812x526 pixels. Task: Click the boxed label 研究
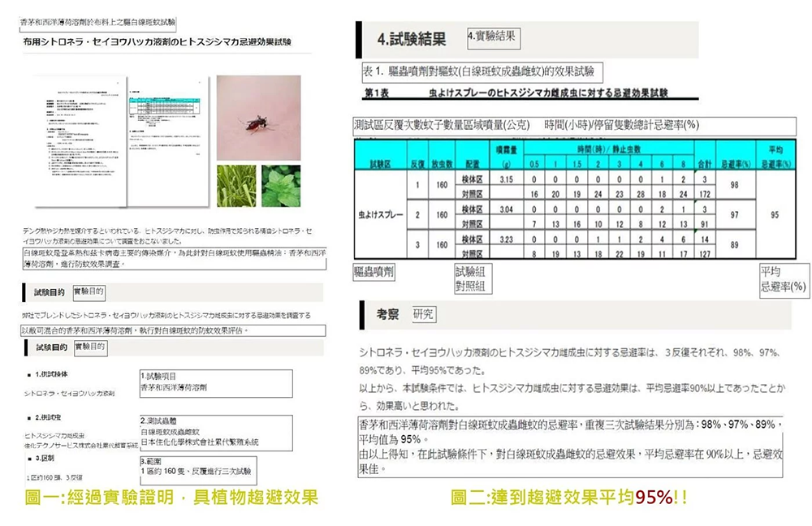pyautogui.click(x=423, y=314)
